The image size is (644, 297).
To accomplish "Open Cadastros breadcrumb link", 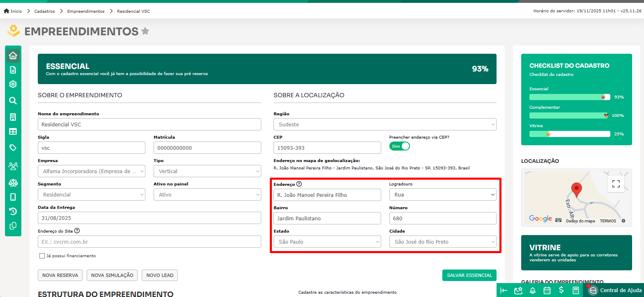I will click(x=44, y=11).
